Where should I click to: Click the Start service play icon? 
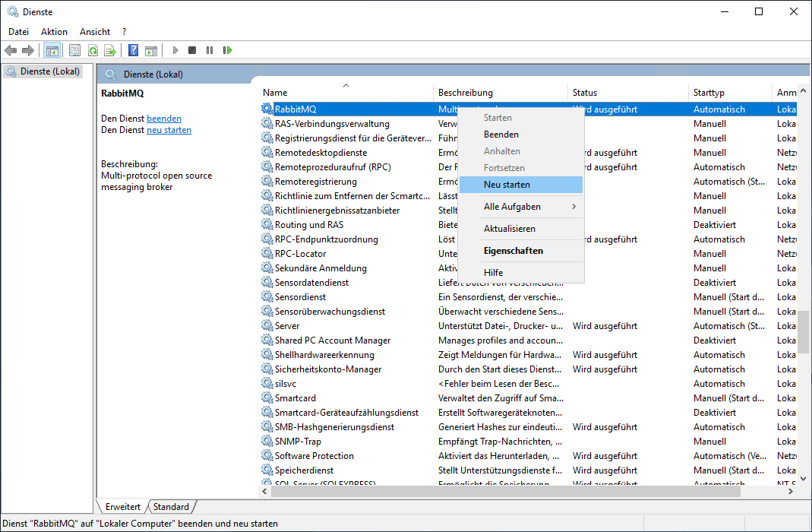coord(175,50)
